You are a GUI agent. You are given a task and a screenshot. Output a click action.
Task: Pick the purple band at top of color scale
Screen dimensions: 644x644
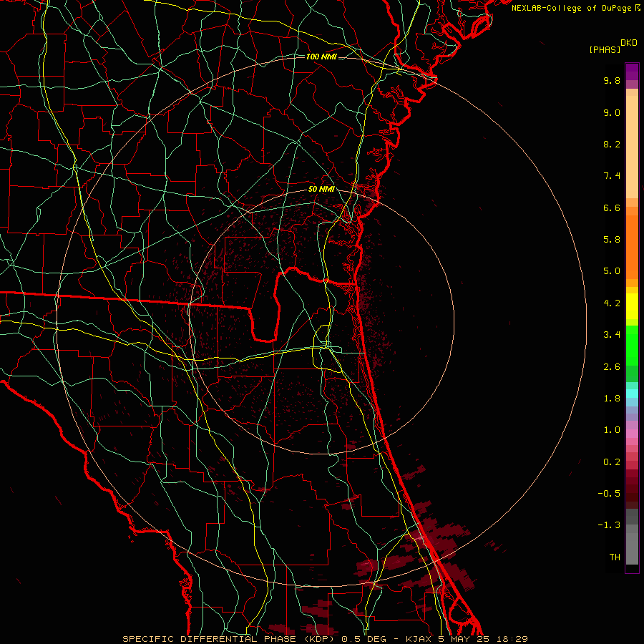pos(632,72)
